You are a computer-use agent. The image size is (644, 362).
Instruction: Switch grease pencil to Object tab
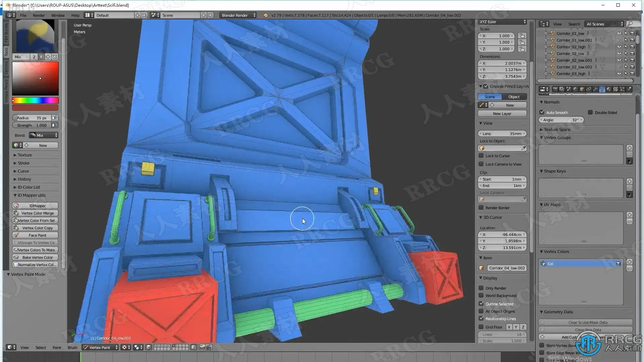[514, 97]
